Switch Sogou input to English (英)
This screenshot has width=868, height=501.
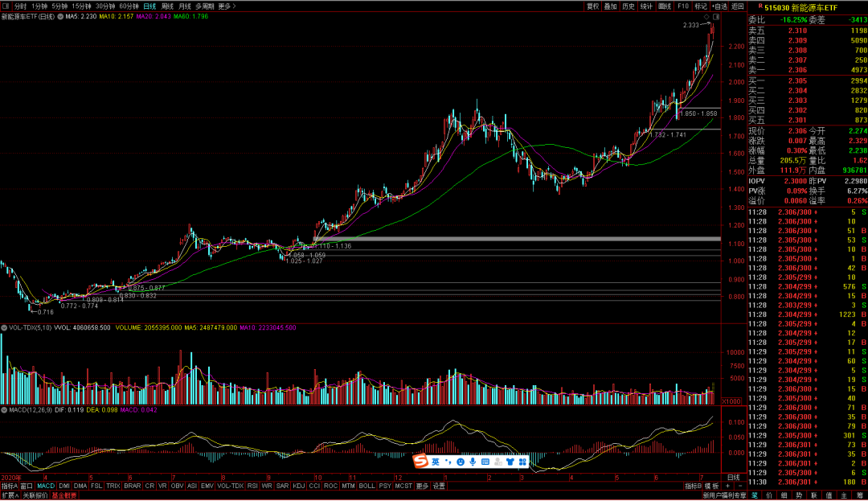(x=436, y=462)
